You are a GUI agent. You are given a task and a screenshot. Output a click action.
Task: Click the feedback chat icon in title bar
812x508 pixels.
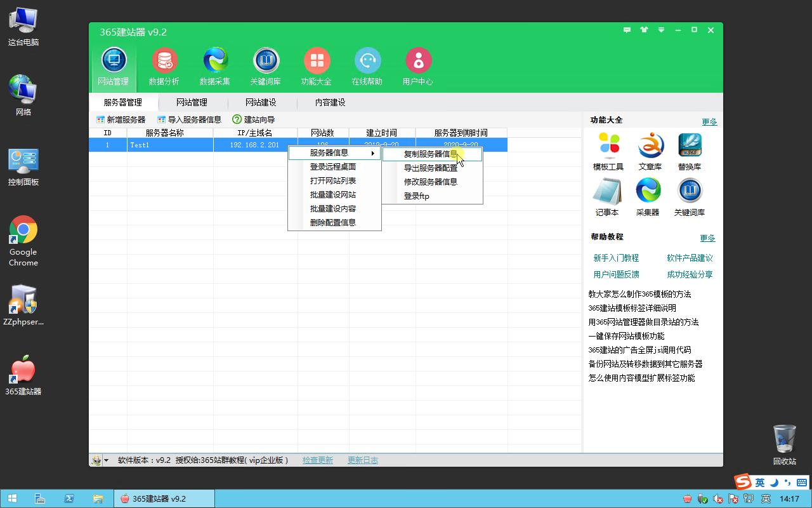pyautogui.click(x=627, y=30)
